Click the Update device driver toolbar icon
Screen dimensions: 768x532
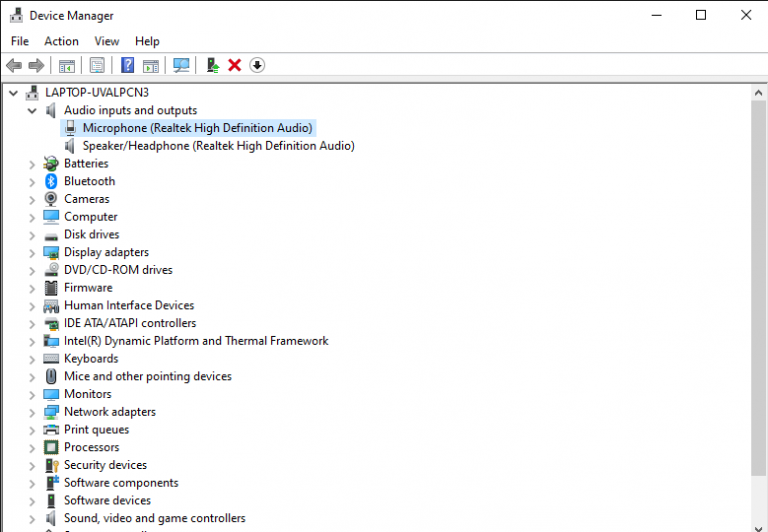pos(212,65)
